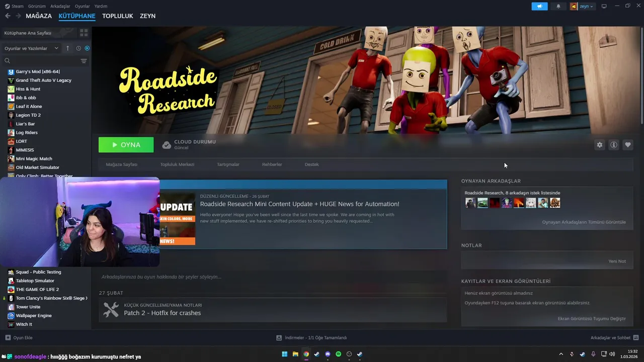Select Tom Clancy's Rainbow Six Siege
Screen dimensions: 644x362
pyautogui.click(x=50, y=298)
